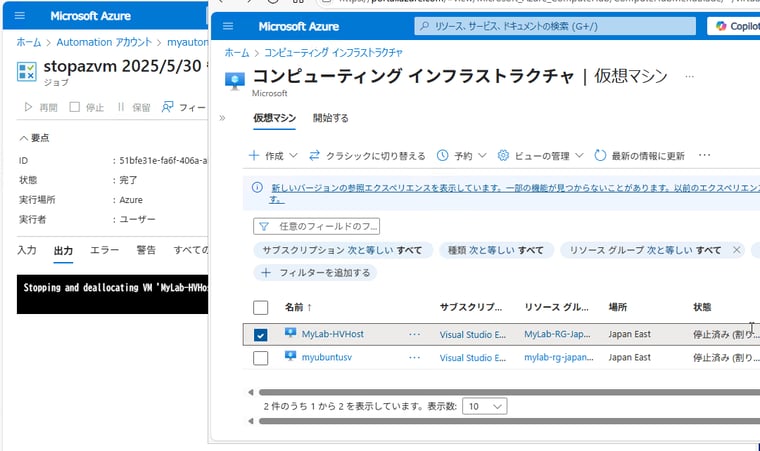Click the すべての tab in job window
The height and width of the screenshot is (451, 760).
[191, 250]
